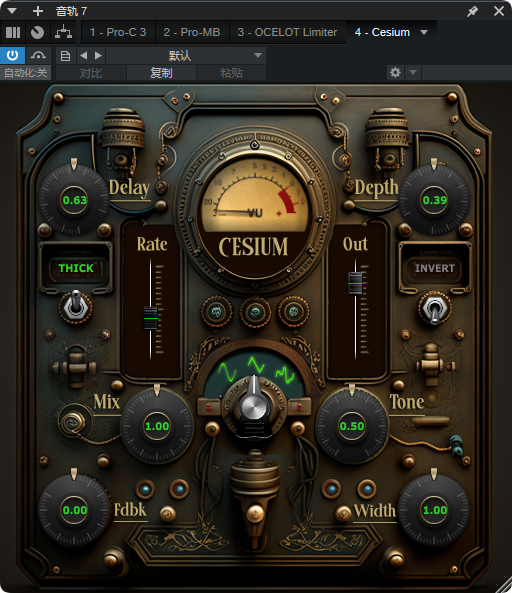Click the CESIUM logo text
Screen dimensions: 512x593
tap(253, 247)
